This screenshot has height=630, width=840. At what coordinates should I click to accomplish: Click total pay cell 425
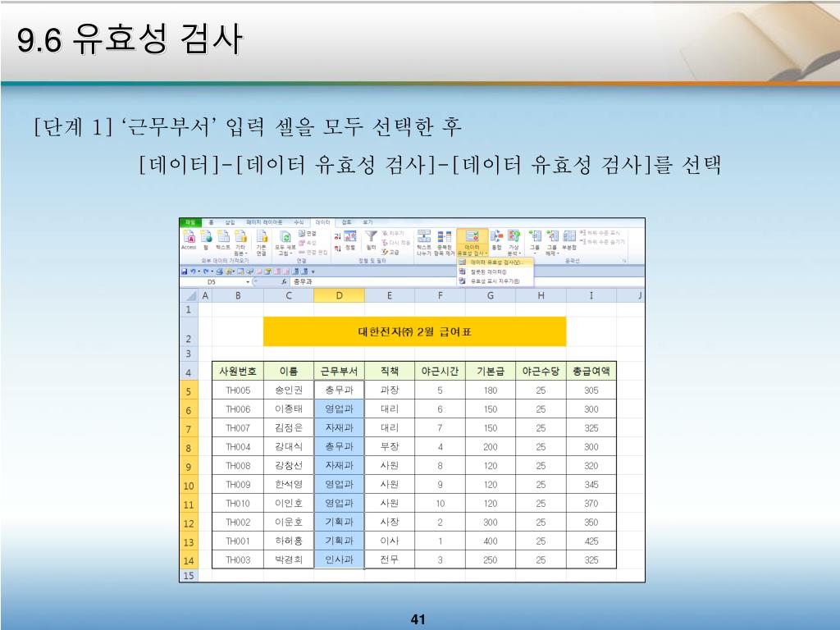click(591, 541)
